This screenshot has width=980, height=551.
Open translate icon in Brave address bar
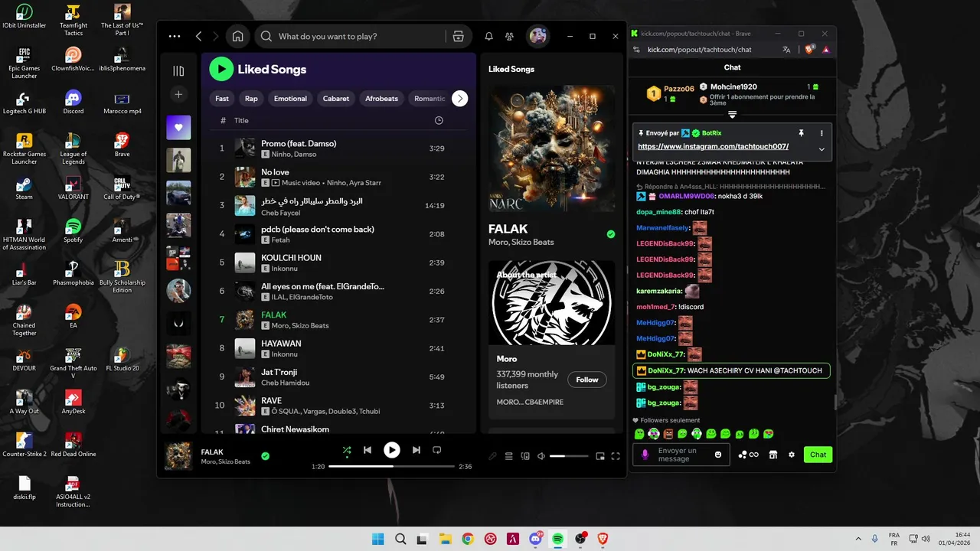(x=786, y=49)
